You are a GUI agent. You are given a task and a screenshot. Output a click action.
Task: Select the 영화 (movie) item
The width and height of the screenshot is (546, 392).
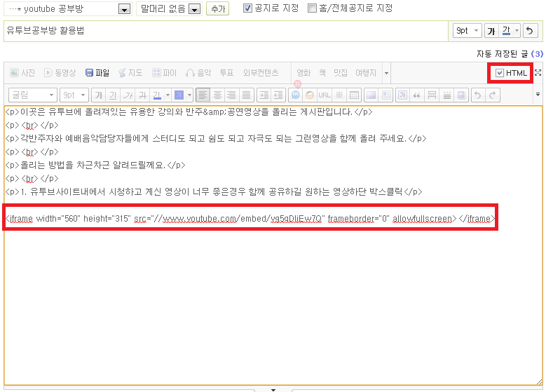click(303, 73)
